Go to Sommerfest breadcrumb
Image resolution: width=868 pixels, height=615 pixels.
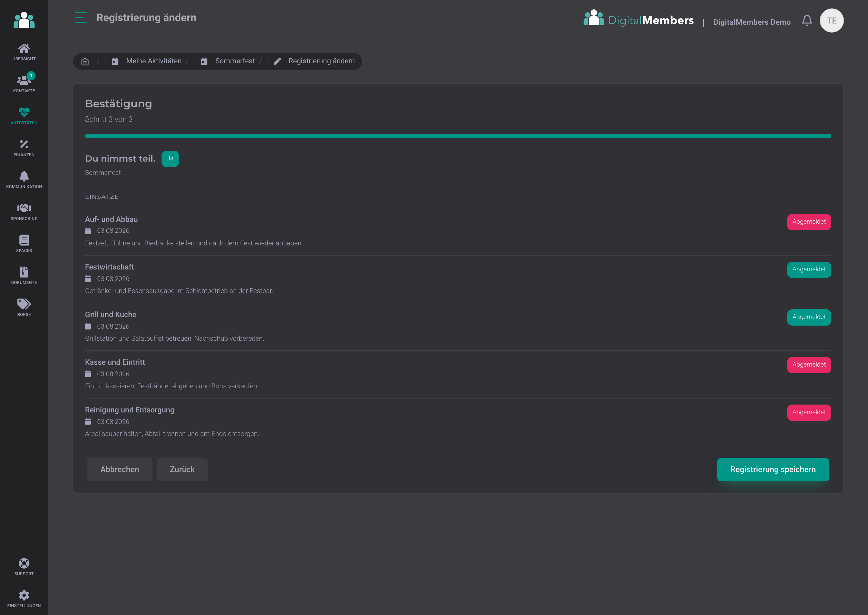coord(228,61)
